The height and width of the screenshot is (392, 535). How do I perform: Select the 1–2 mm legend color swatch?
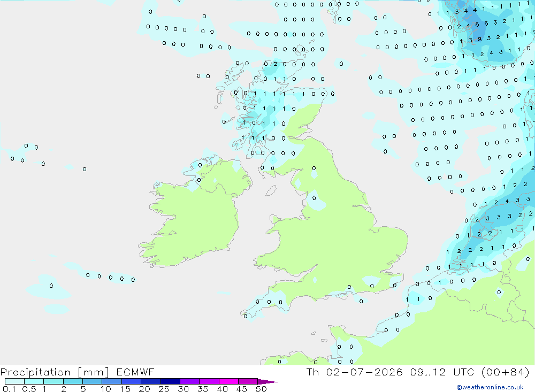(x=53, y=381)
